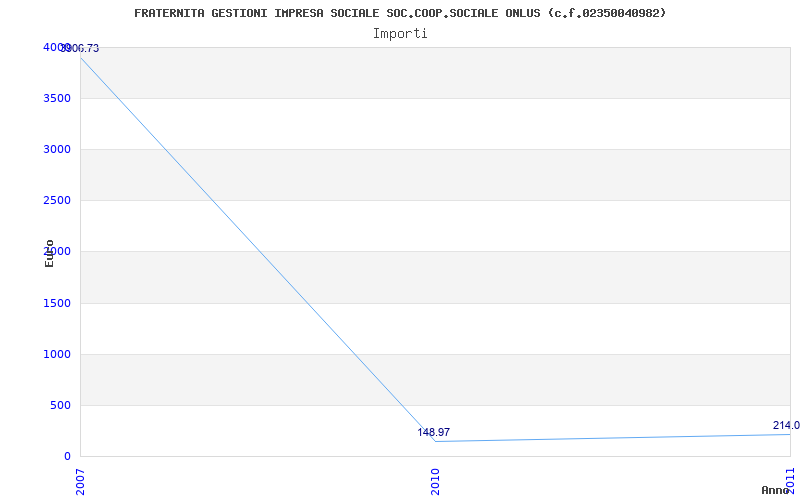Select the Importi subtitle text

pos(400,33)
